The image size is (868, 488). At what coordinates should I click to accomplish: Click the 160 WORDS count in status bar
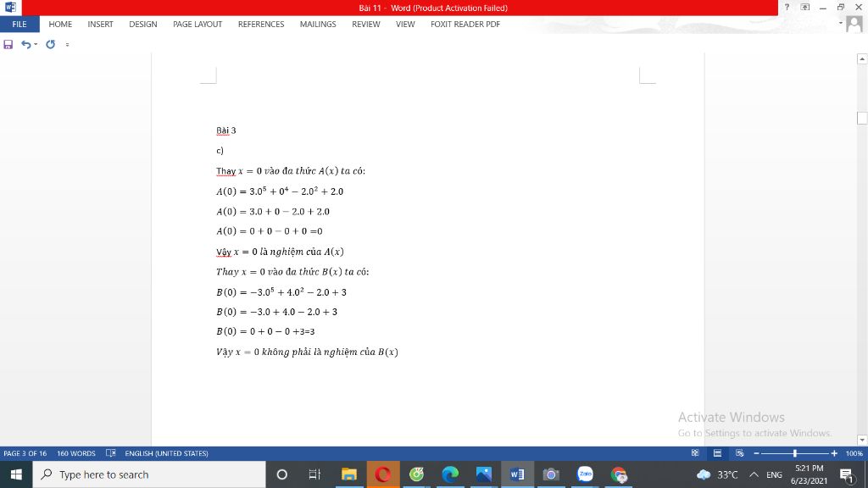coord(75,453)
